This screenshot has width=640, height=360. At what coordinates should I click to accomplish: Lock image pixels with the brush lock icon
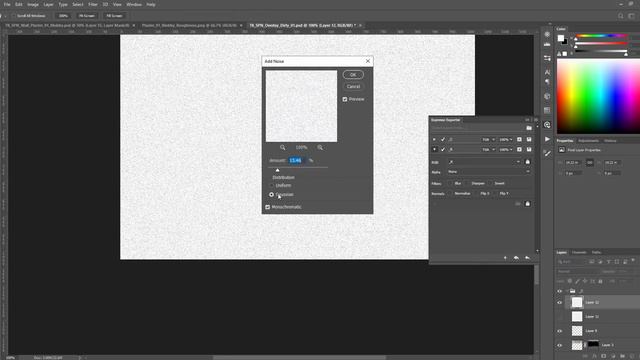[577, 281]
